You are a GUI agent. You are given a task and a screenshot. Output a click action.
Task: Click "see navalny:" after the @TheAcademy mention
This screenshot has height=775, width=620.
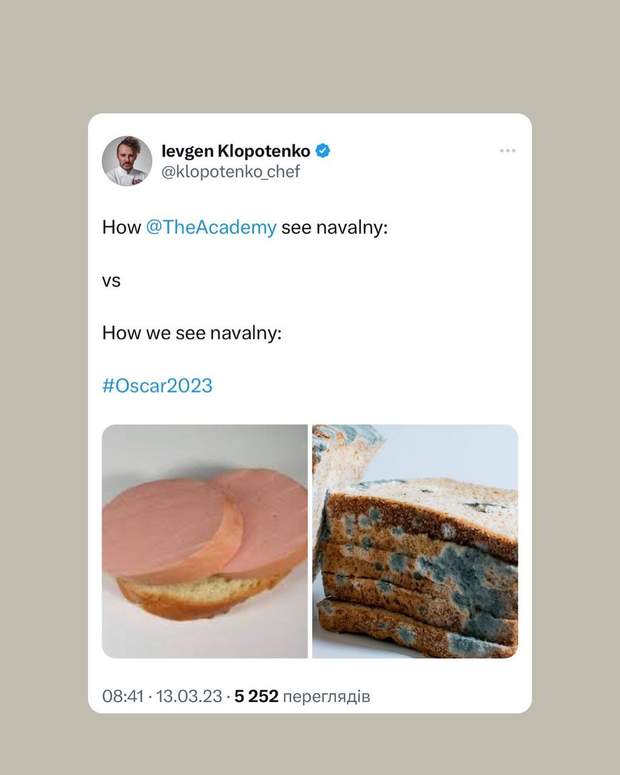[334, 227]
